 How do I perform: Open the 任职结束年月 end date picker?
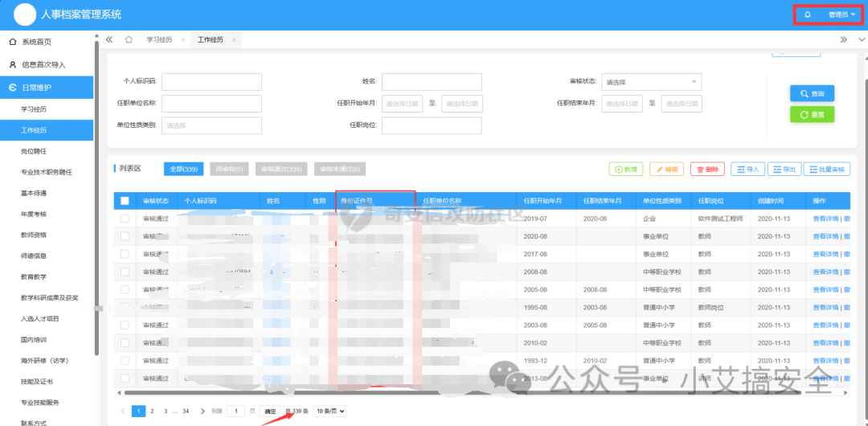point(682,104)
